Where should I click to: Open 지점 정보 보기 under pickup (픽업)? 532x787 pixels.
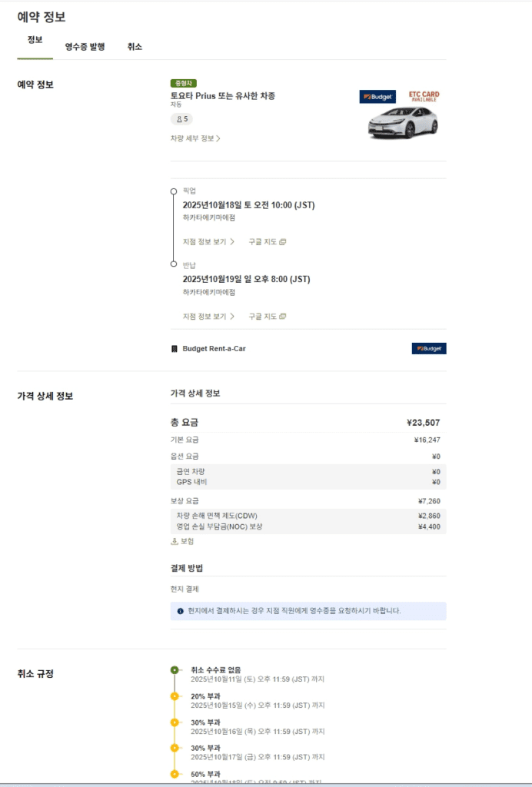208,242
